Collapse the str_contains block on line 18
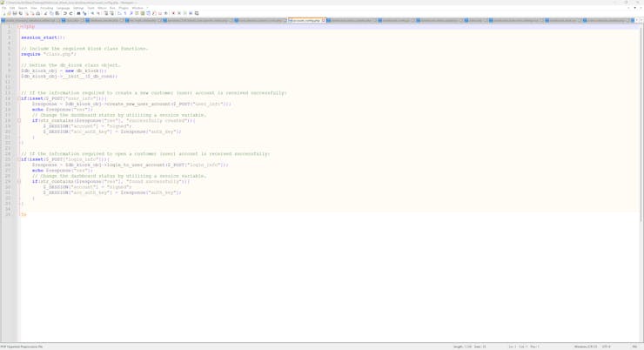Viewport: 644px width, 350px height. point(19,121)
